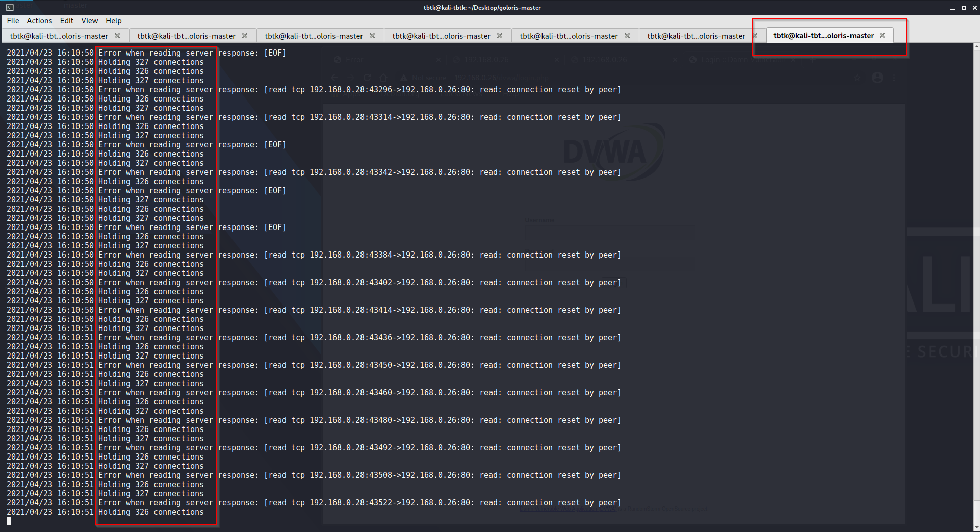This screenshot has height=532, width=980.
Task: Click error line with port 43522
Action: [x=314, y=503]
